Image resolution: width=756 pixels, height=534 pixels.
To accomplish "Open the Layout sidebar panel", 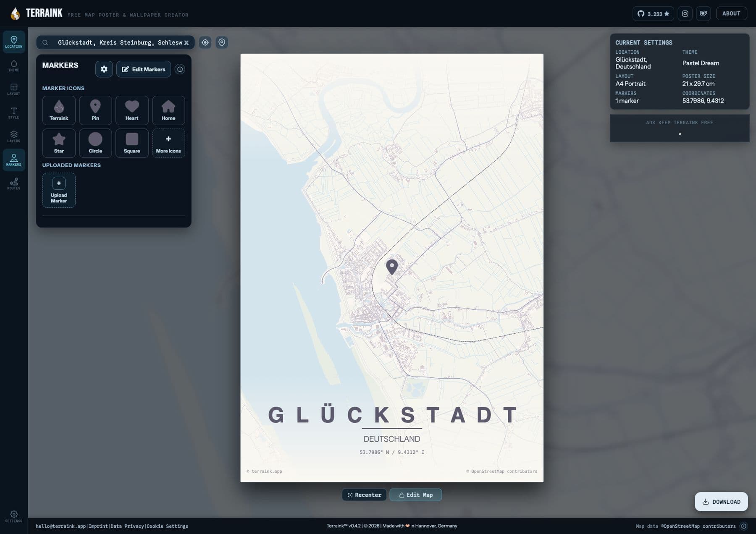I will (x=14, y=89).
